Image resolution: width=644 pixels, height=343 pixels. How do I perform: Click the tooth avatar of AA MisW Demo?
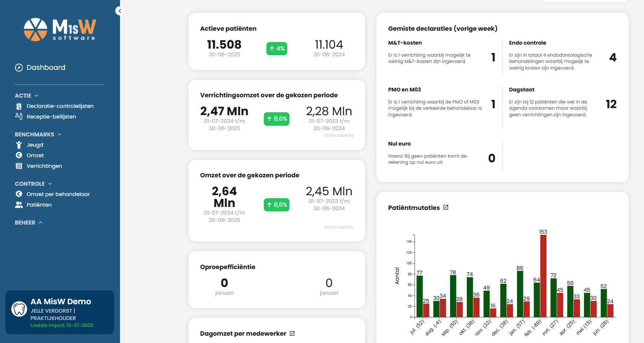pyautogui.click(x=19, y=309)
